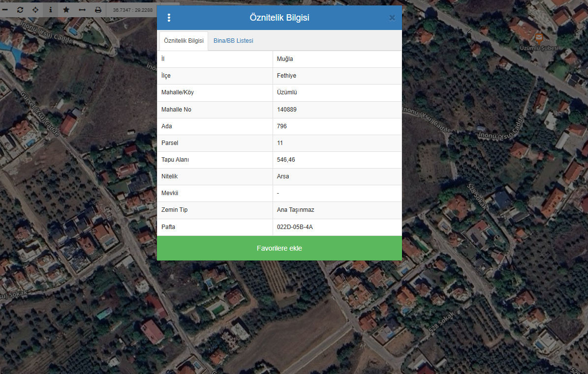Close the Öznitelik Bilgisi panel
Screen dimensions: 588x374
click(x=392, y=18)
